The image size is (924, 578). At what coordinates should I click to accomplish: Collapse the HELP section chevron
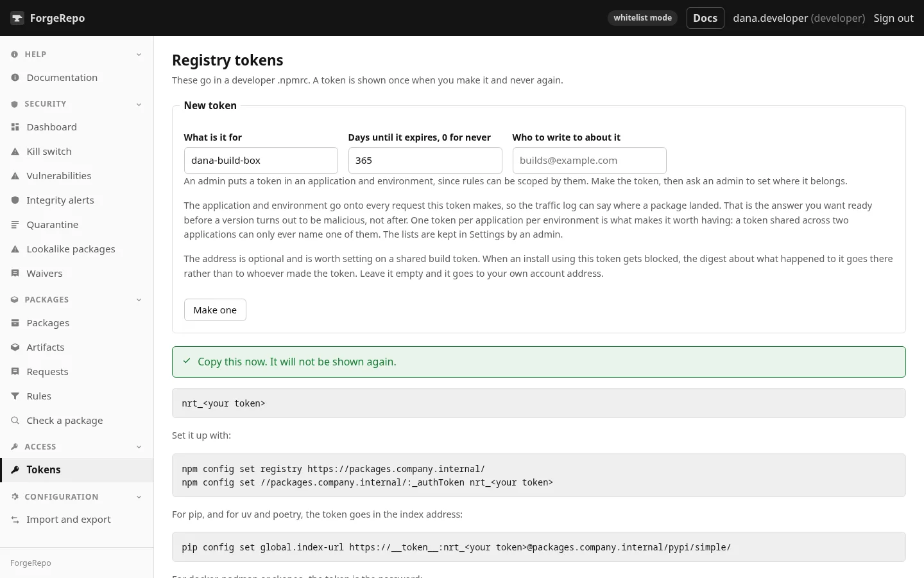point(139,55)
